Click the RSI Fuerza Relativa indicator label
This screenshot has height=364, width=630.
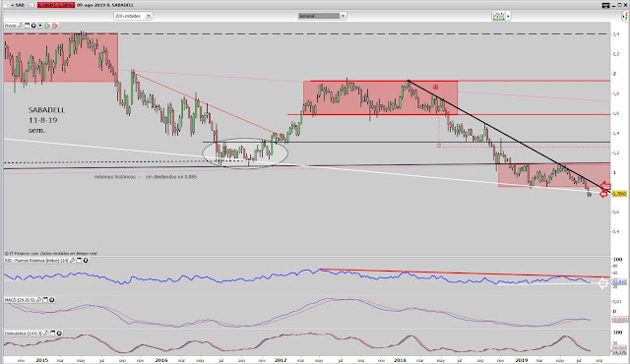(x=37, y=261)
